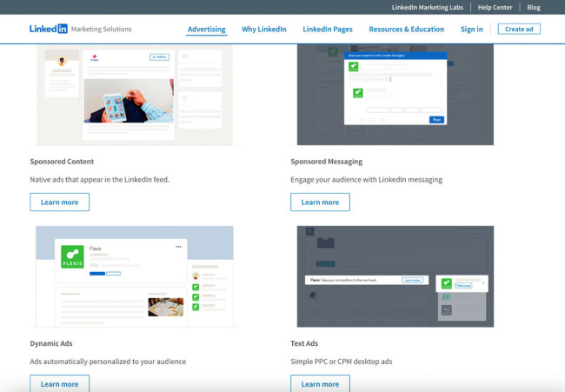Click Learn more under Sponsored Messaging

pyautogui.click(x=320, y=202)
